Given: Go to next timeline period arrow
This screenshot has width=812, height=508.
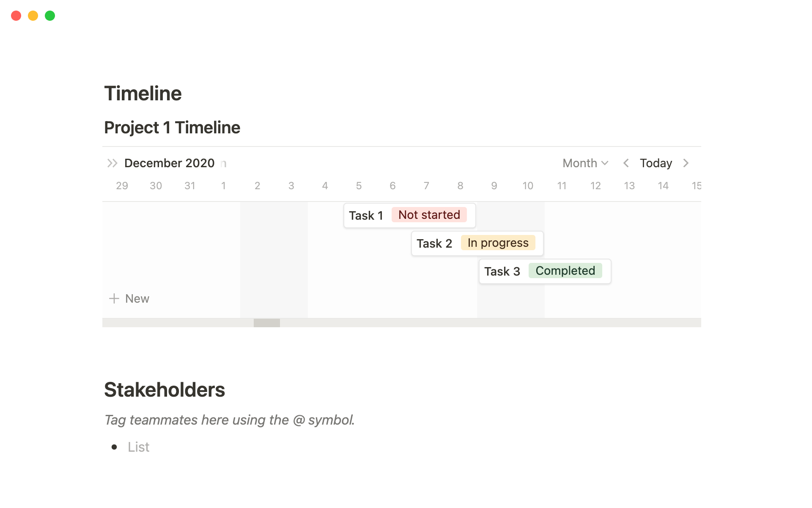Looking at the screenshot, I should pyautogui.click(x=686, y=163).
